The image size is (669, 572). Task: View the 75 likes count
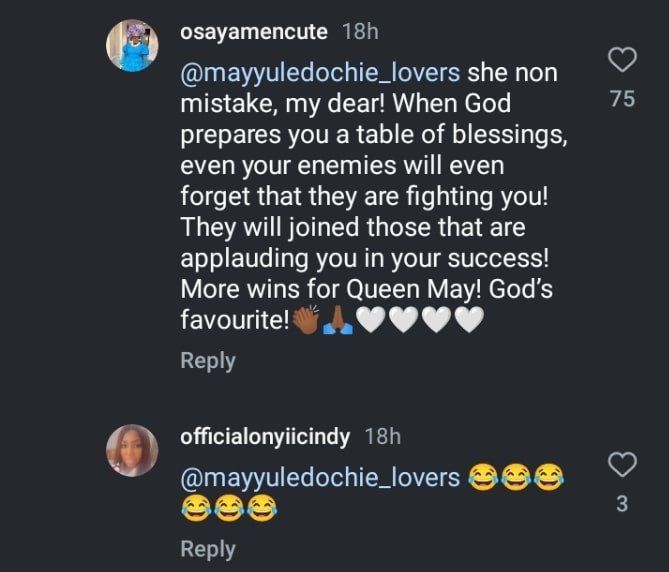[622, 99]
